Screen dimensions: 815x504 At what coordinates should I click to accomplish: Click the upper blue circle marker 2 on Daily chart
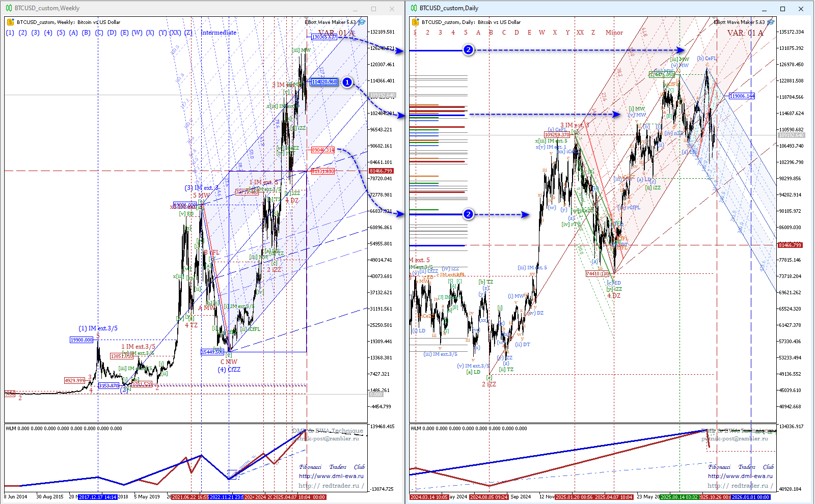[468, 50]
